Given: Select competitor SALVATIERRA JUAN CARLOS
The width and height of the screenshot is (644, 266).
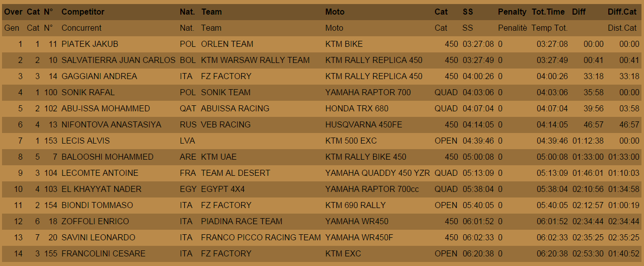Looking at the screenshot, I should click(x=118, y=60).
